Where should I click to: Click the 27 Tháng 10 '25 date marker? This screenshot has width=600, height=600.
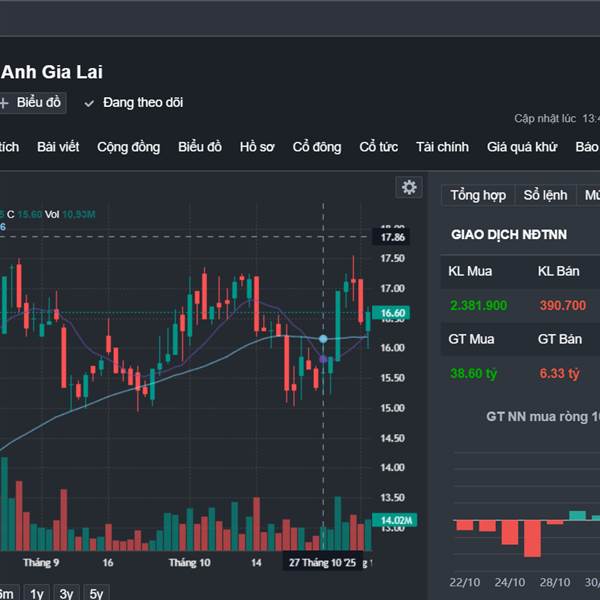322,563
